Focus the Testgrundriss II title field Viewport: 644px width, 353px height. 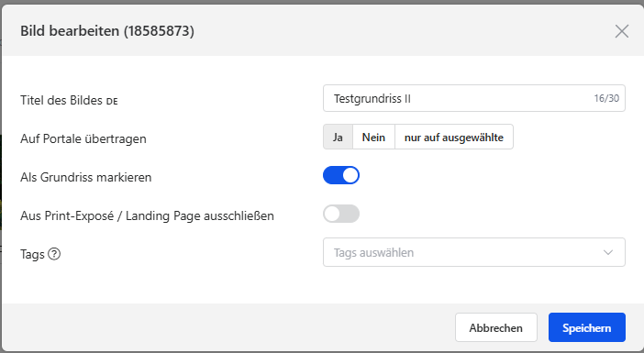(x=474, y=98)
